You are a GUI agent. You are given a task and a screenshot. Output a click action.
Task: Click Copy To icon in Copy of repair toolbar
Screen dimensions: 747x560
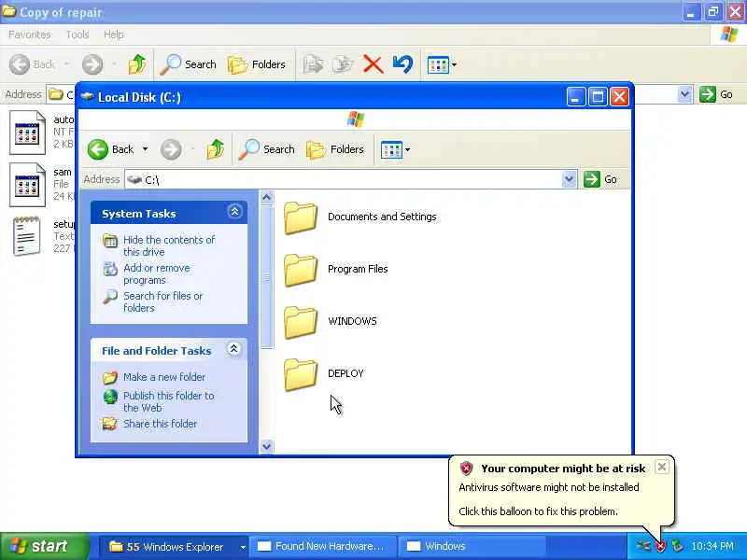coord(343,64)
